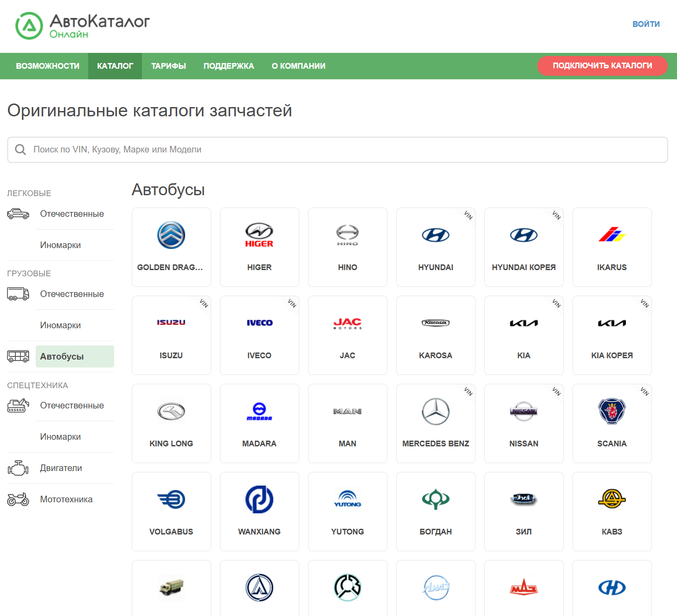Open Hyundai Корея catalog tile
The image size is (677, 616).
(x=524, y=247)
